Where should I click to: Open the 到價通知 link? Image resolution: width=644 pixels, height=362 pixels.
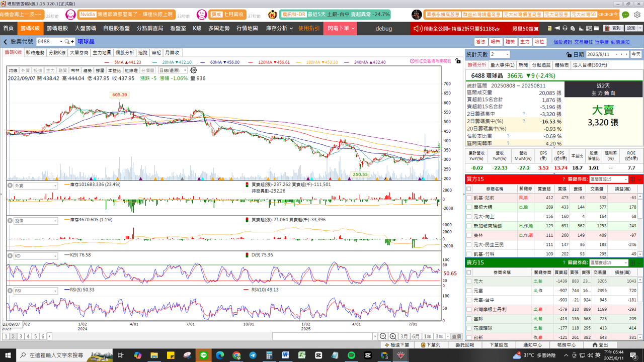coord(620,42)
